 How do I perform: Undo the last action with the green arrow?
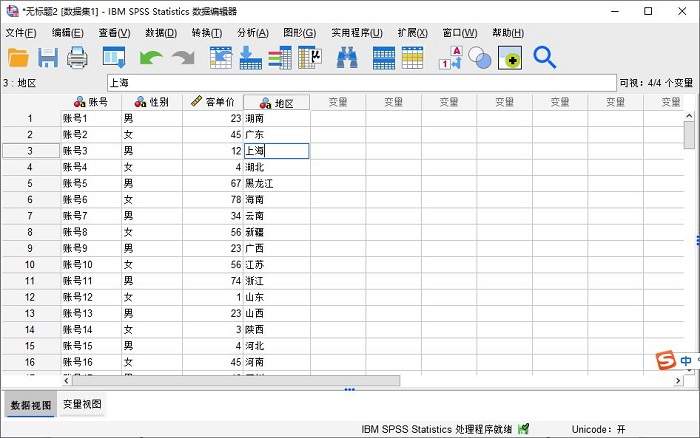tap(150, 58)
